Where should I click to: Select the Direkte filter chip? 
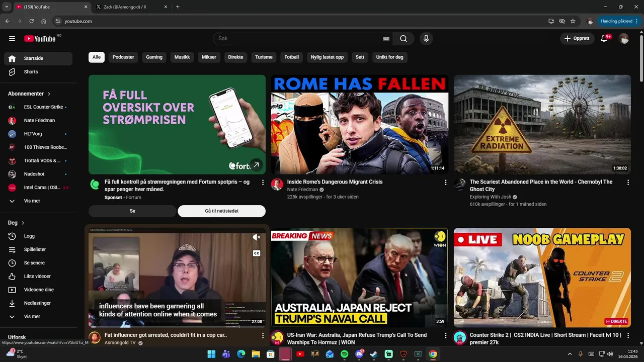(235, 57)
